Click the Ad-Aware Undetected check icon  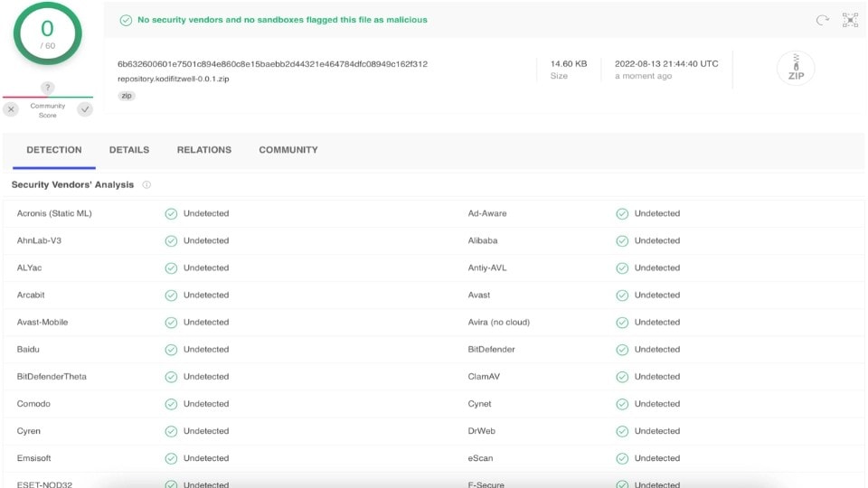(x=622, y=214)
